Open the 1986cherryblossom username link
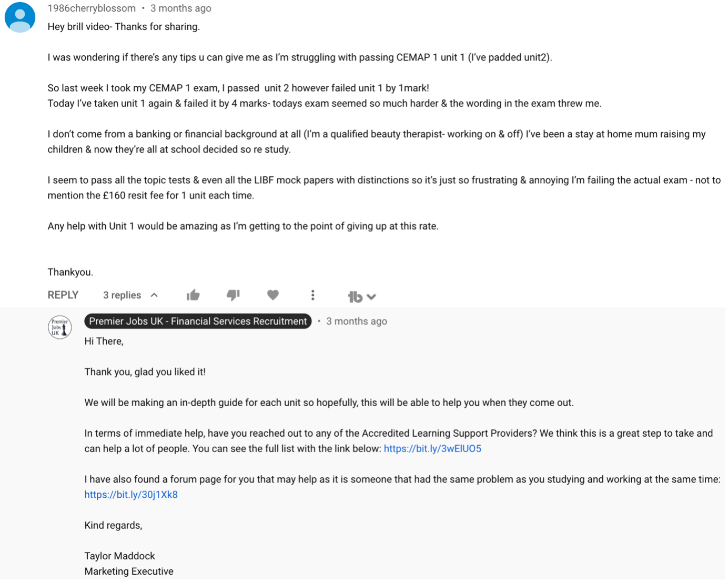The width and height of the screenshot is (728, 582). coord(92,8)
